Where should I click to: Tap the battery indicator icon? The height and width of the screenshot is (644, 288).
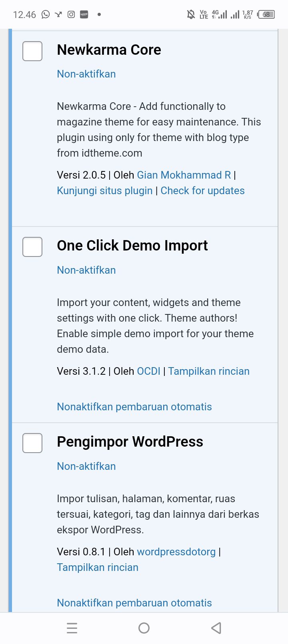(x=266, y=15)
